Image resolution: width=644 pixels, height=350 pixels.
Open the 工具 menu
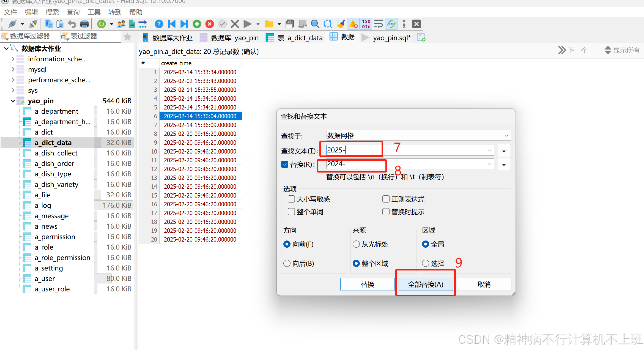coord(94,12)
